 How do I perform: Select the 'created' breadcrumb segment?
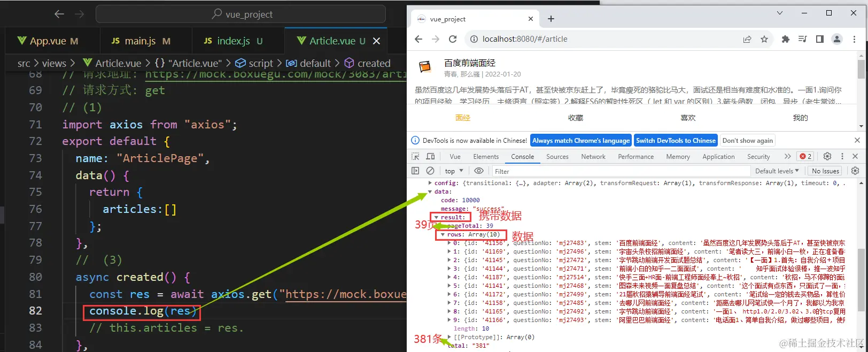click(x=368, y=63)
